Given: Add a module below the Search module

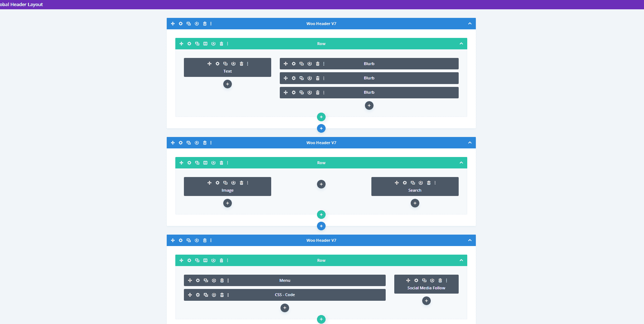Looking at the screenshot, I should (415, 203).
